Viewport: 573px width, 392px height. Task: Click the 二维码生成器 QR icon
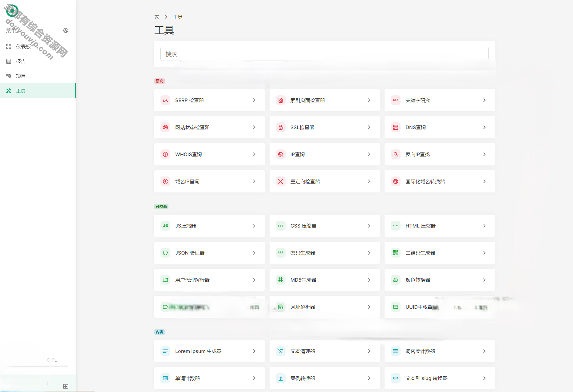click(396, 253)
